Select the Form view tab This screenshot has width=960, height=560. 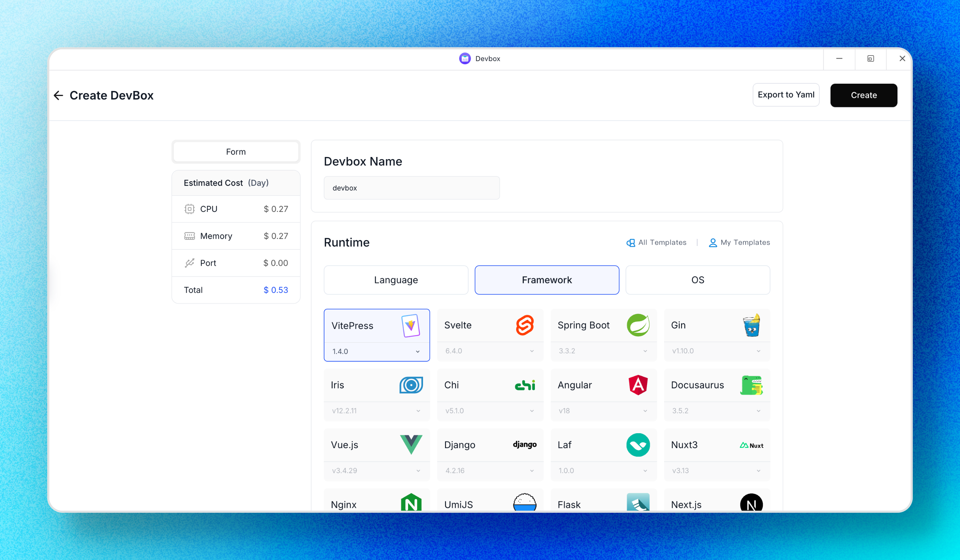(x=236, y=151)
